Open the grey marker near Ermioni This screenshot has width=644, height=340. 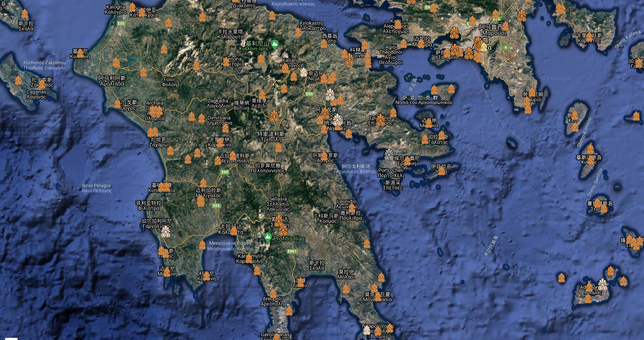(389, 154)
